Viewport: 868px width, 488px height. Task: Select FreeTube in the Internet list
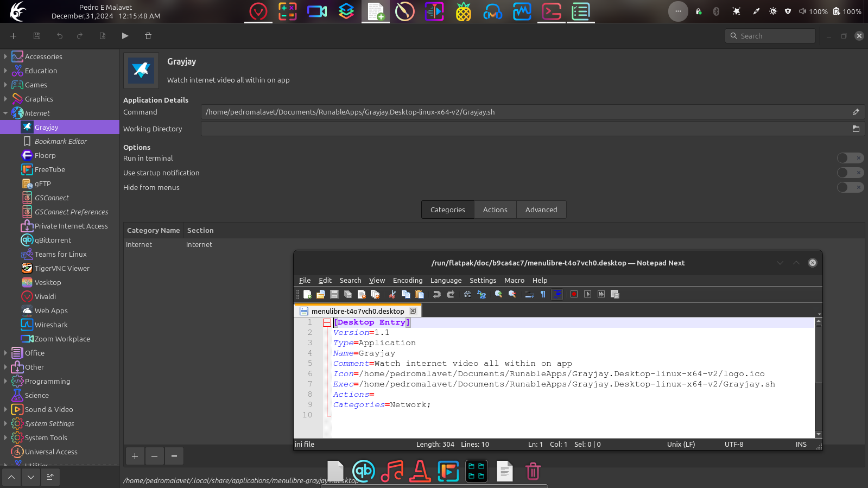(49, 169)
